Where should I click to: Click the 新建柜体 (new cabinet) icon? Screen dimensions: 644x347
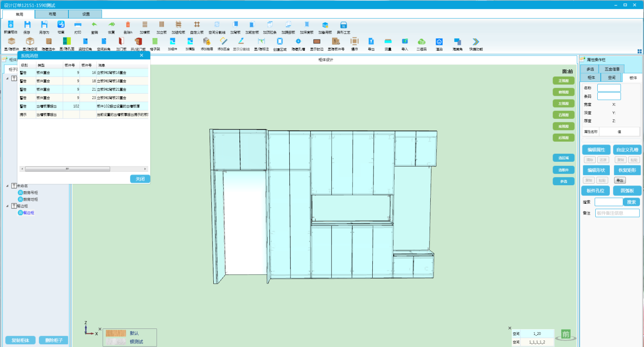pos(11,25)
